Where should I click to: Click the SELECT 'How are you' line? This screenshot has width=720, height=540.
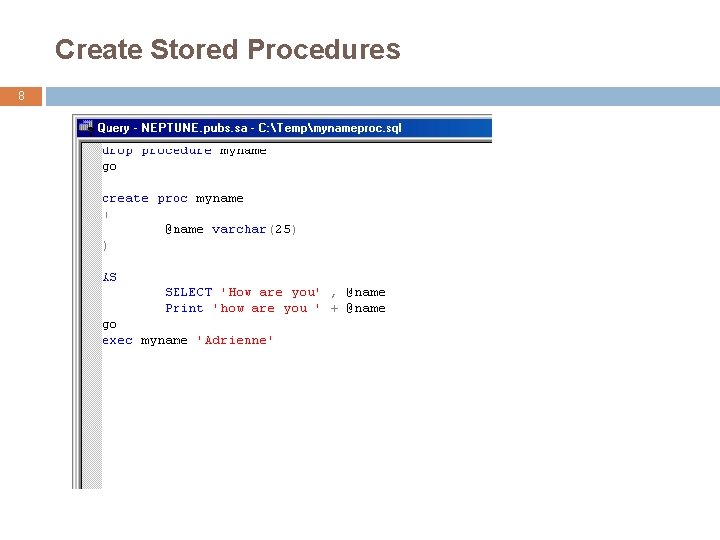pos(275,292)
